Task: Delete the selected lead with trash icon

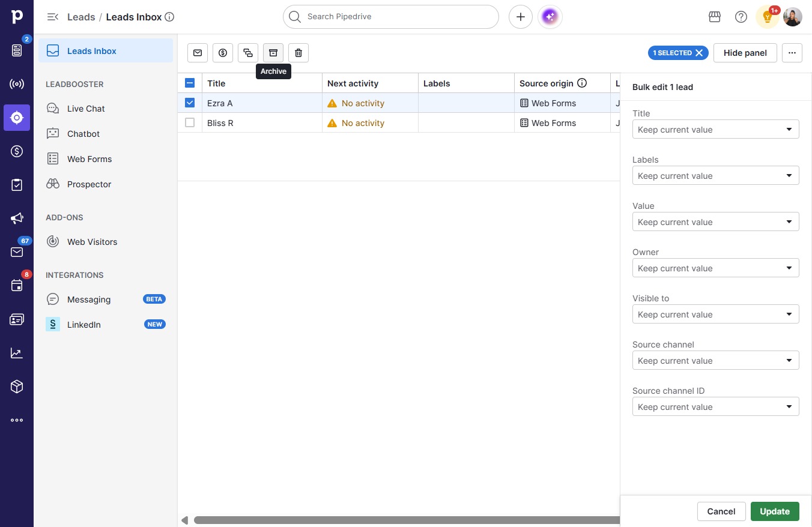Action: 298,53
